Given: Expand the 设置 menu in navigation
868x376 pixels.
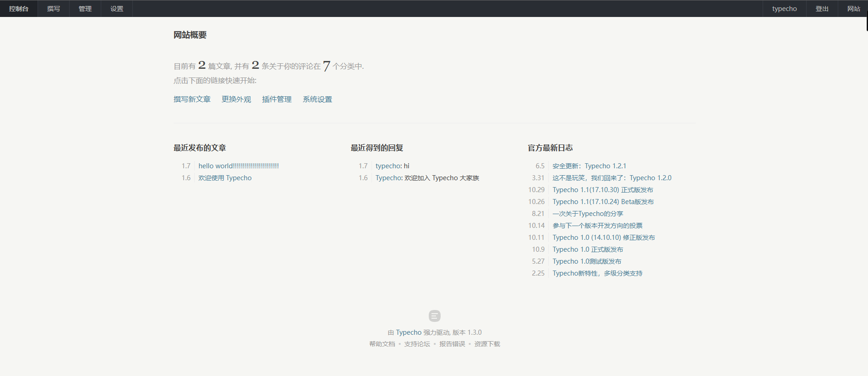Looking at the screenshot, I should [x=117, y=9].
